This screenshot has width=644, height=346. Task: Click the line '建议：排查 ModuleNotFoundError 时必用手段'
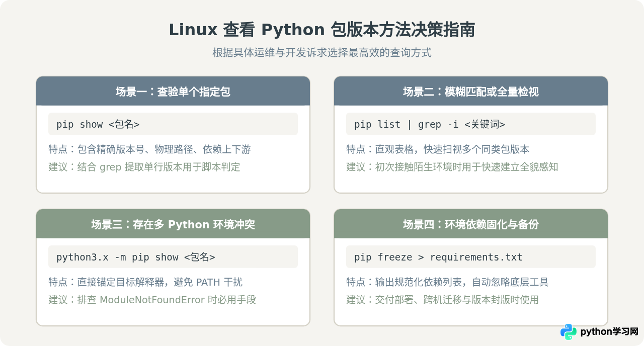(x=152, y=300)
